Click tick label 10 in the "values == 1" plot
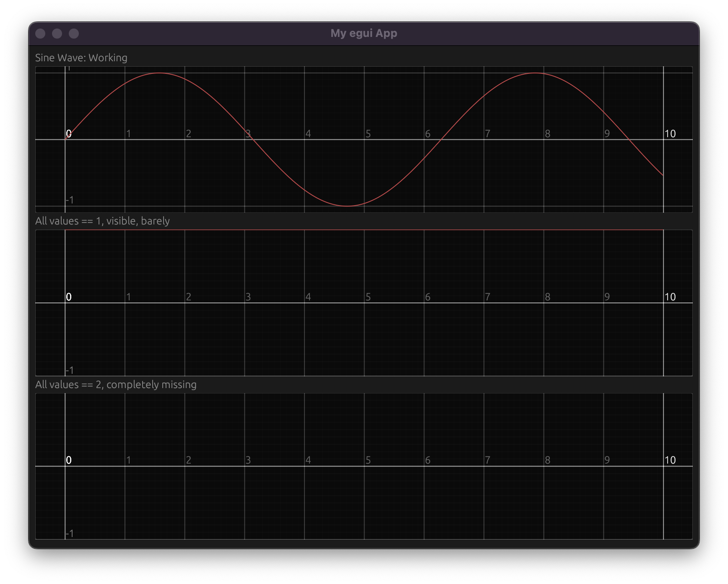 670,297
